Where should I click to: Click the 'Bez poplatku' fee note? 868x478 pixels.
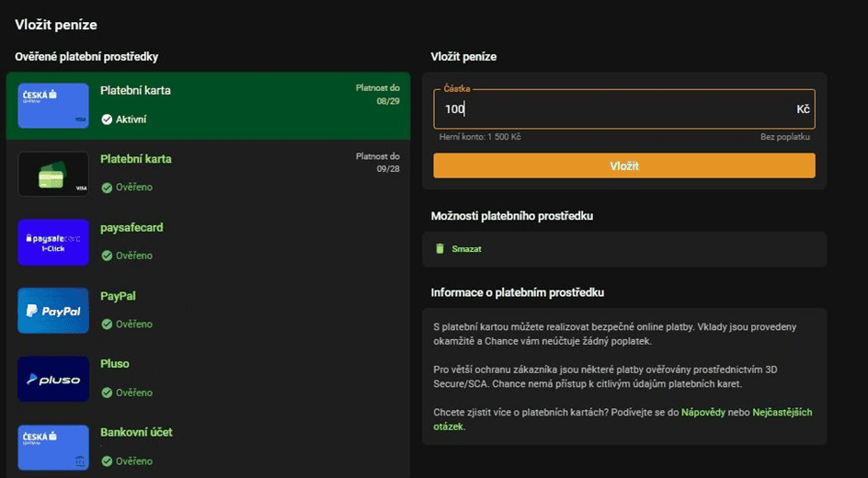785,137
